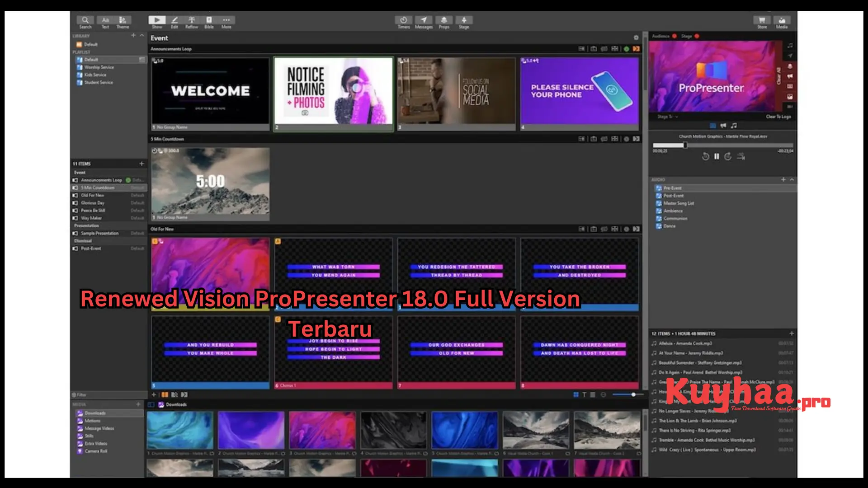Clear the media layer with the image icon

[x=790, y=97]
